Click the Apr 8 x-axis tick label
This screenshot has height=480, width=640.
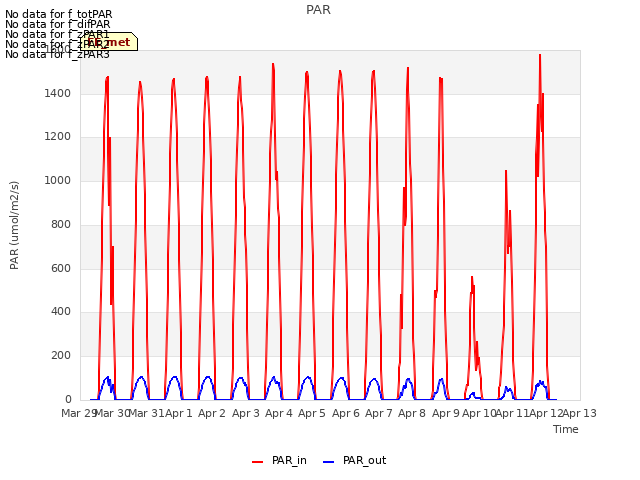click(x=412, y=413)
